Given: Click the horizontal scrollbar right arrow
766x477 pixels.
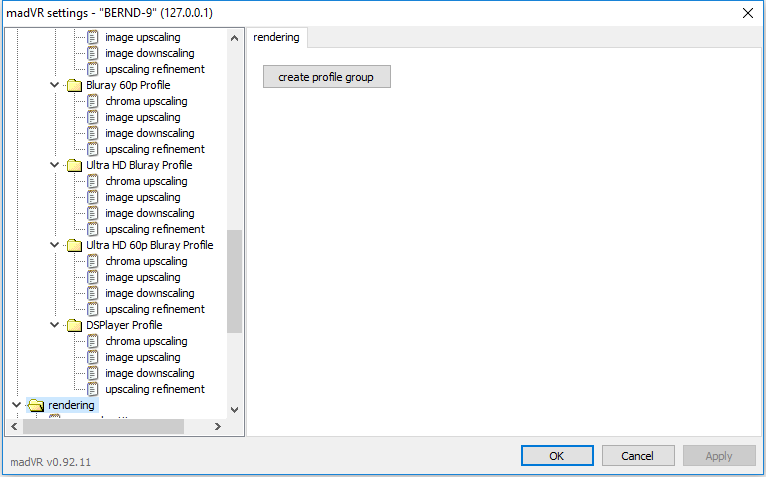Looking at the screenshot, I should click(218, 427).
